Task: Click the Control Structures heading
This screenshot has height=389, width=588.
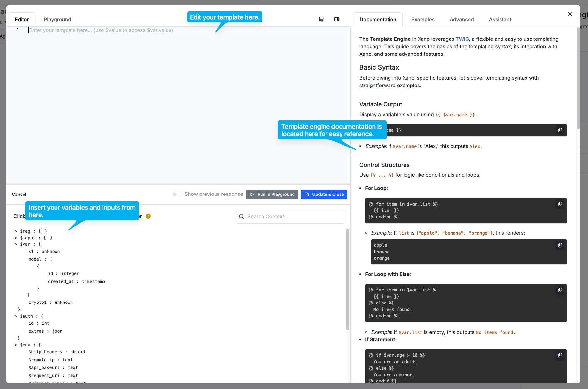Action: pyautogui.click(x=384, y=165)
